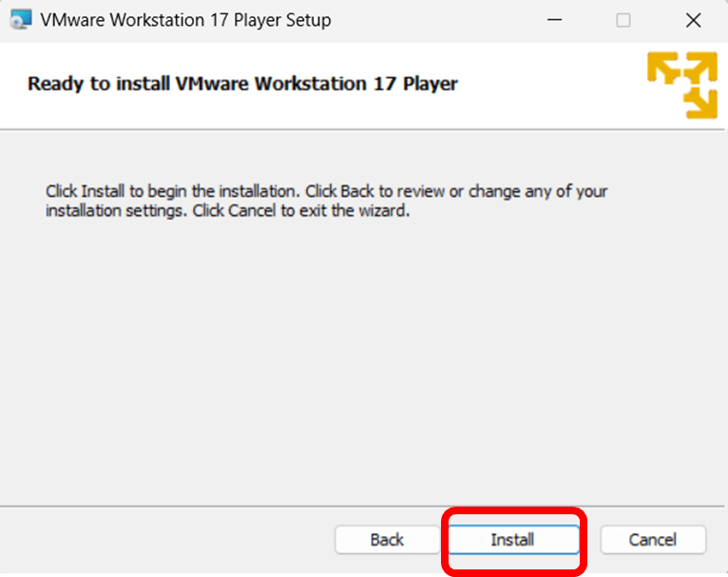
Task: Click the empty footer area left of Back
Action: point(162,540)
